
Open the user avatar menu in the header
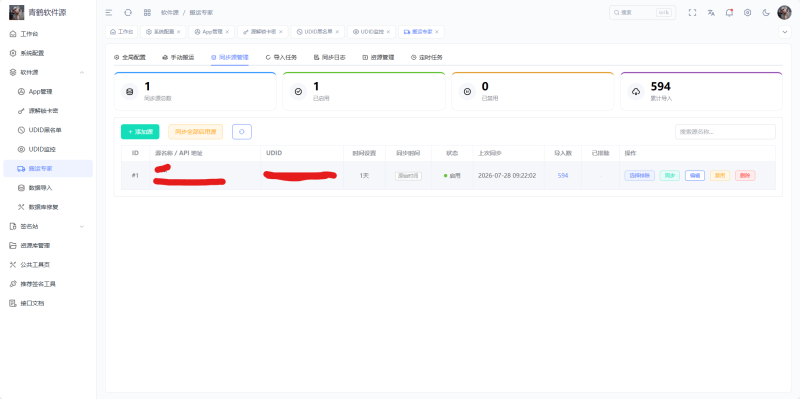click(784, 13)
